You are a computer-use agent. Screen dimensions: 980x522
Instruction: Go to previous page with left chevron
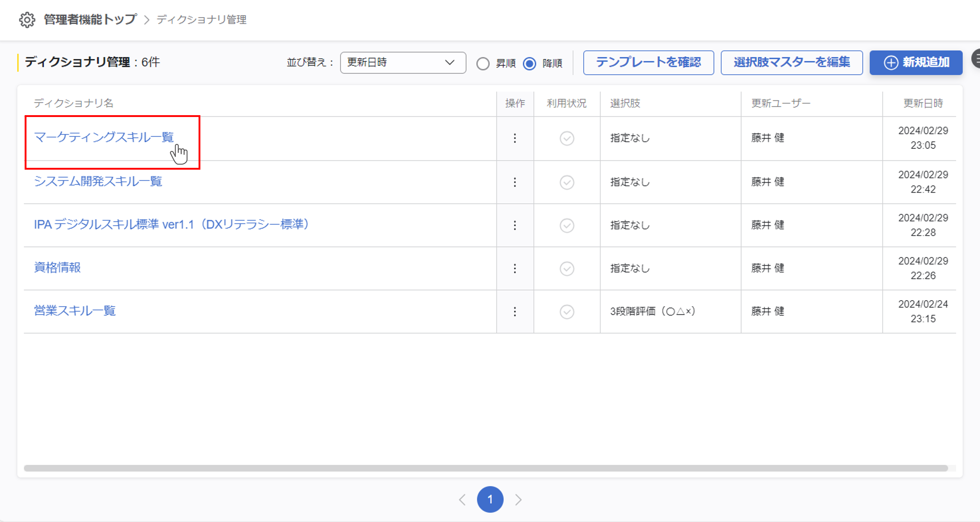(x=462, y=500)
